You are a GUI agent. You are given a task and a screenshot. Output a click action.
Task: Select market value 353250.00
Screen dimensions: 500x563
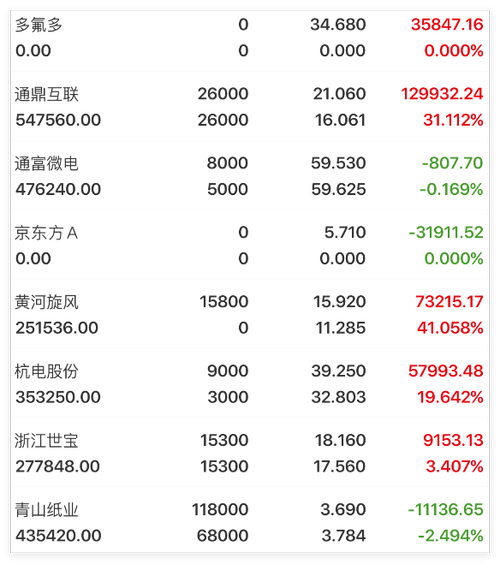point(58,397)
